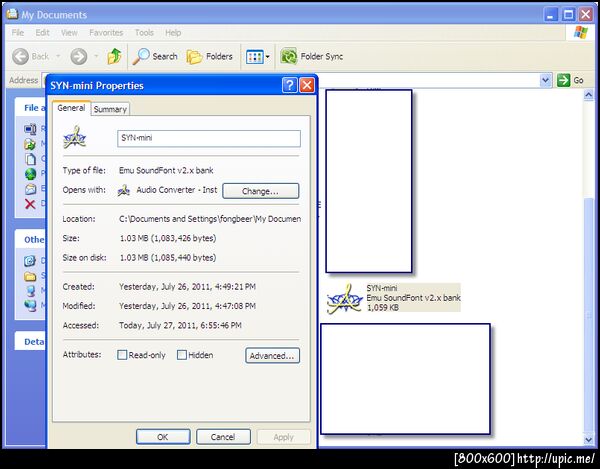Click the My Network Places sidebar icon

30,305
